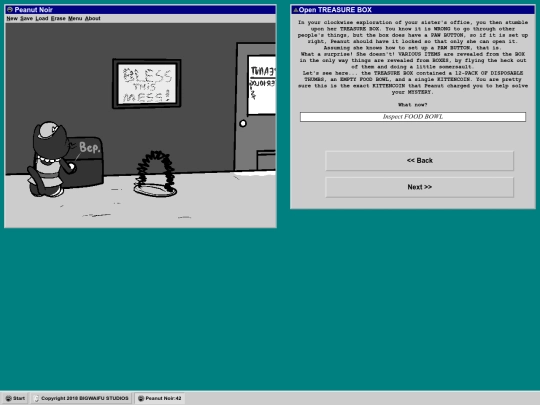This screenshot has height=405, width=540.
Task: Click the Copyright taskbar item icon
Action: [x=37, y=398]
